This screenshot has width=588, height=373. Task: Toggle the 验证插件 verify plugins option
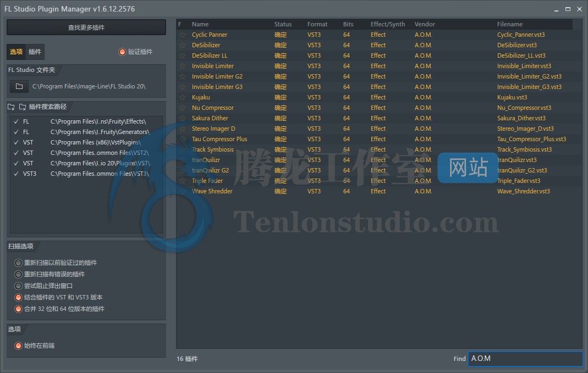click(x=135, y=52)
